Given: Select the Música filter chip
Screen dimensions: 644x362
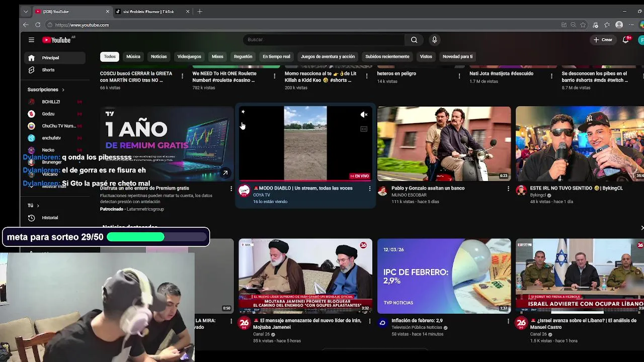Looking at the screenshot, I should coord(133,56).
